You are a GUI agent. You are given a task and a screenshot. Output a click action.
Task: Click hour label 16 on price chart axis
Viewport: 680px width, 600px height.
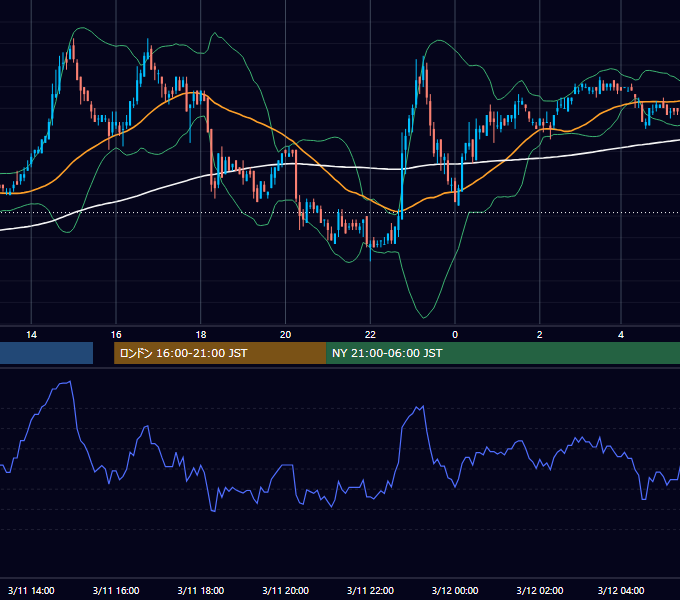[x=116, y=335]
